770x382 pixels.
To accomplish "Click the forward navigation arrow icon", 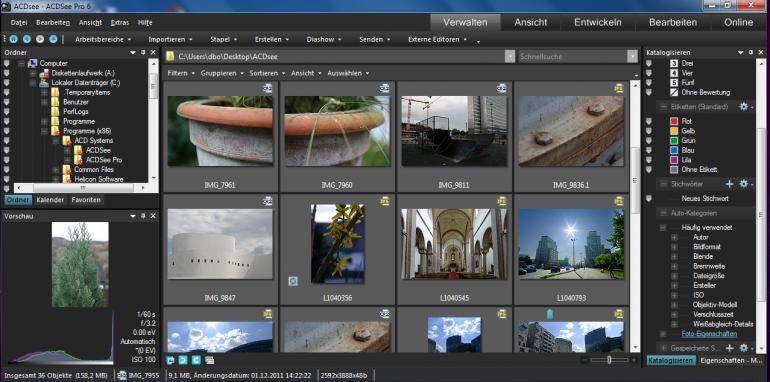I will pos(40,39).
